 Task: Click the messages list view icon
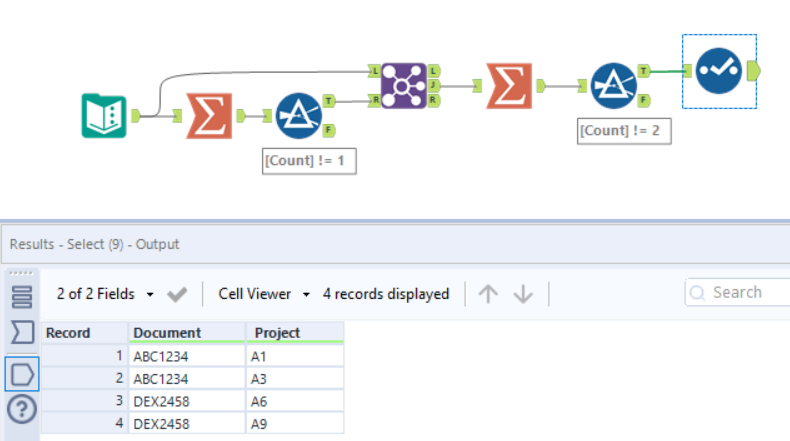click(x=21, y=296)
